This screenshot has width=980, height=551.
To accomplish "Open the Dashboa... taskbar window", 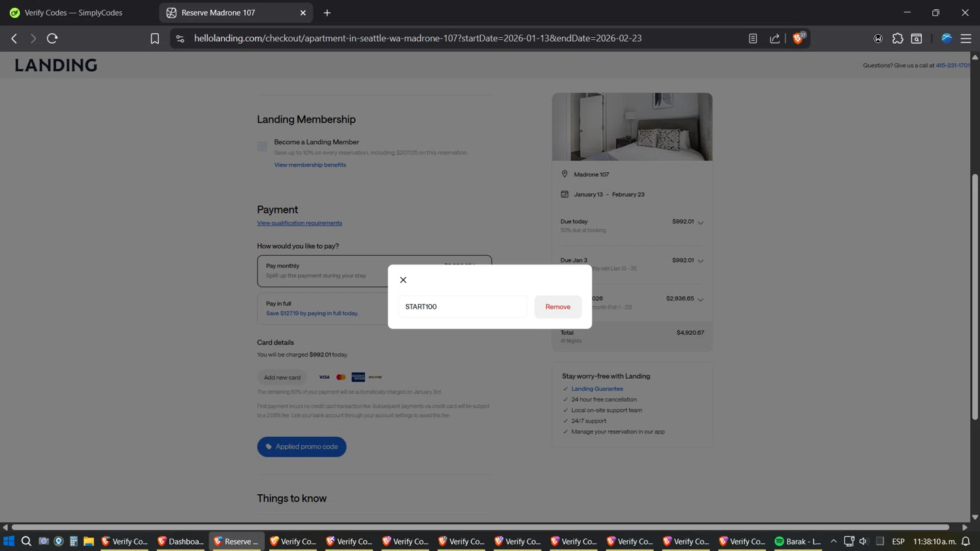I will (x=180, y=541).
